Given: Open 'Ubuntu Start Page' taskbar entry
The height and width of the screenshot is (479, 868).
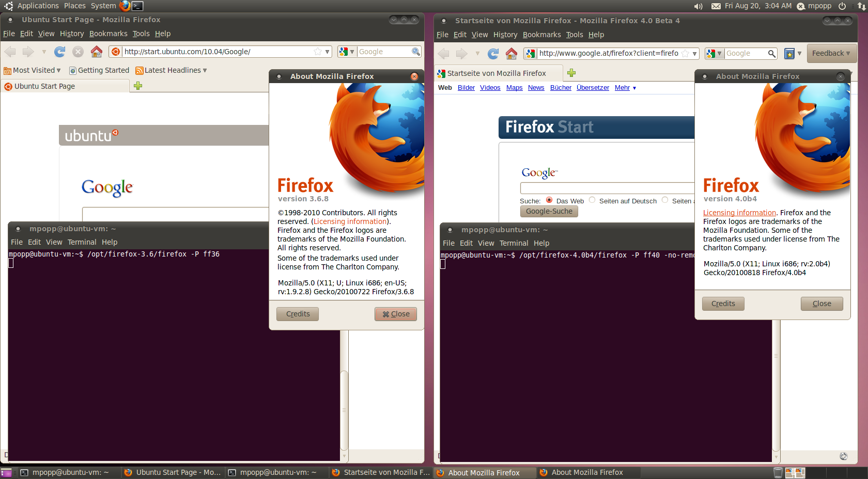Looking at the screenshot, I should [x=173, y=472].
